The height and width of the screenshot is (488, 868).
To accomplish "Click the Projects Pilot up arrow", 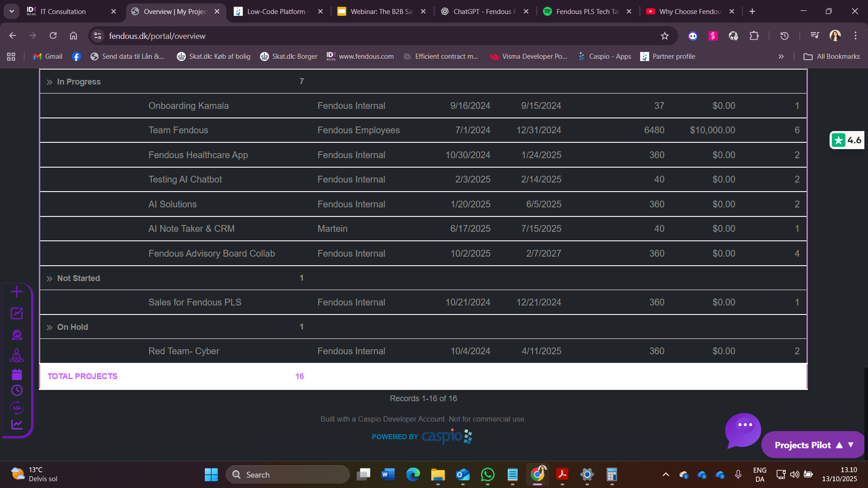I will pyautogui.click(x=839, y=445).
